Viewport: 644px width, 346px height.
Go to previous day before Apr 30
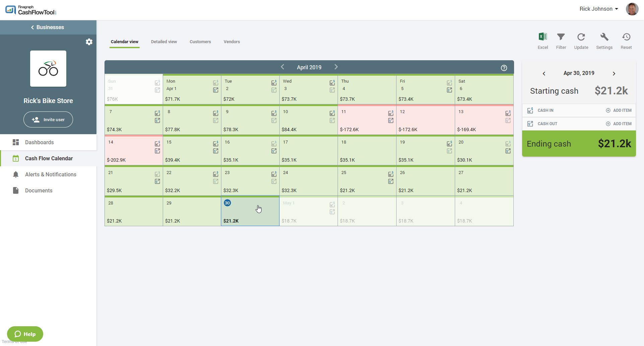(x=544, y=74)
